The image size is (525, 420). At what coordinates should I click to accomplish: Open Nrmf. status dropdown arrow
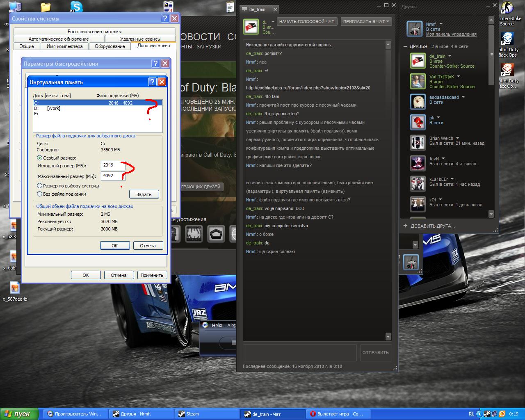[x=441, y=24]
